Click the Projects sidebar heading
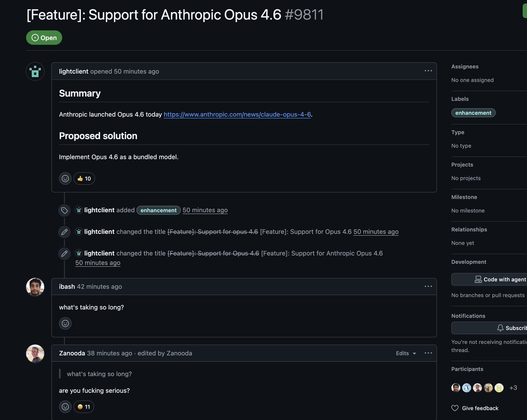Screen dimensions: 527x420 point(462,165)
